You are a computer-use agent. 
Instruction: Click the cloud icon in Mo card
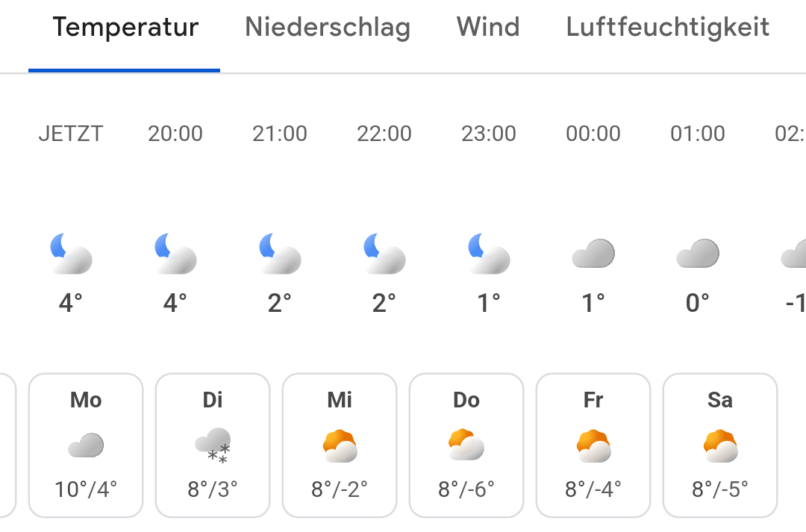(86, 445)
